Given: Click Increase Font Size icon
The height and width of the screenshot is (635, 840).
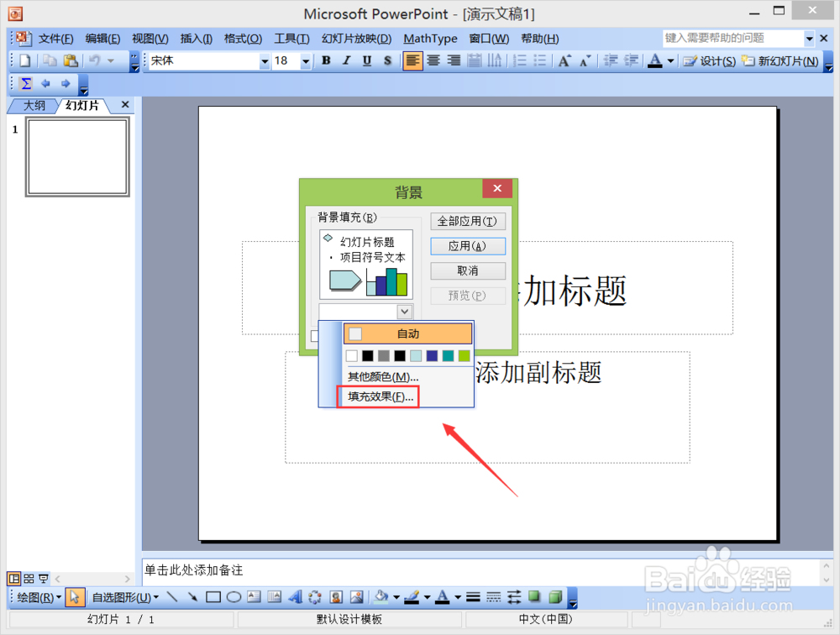Looking at the screenshot, I should (564, 60).
